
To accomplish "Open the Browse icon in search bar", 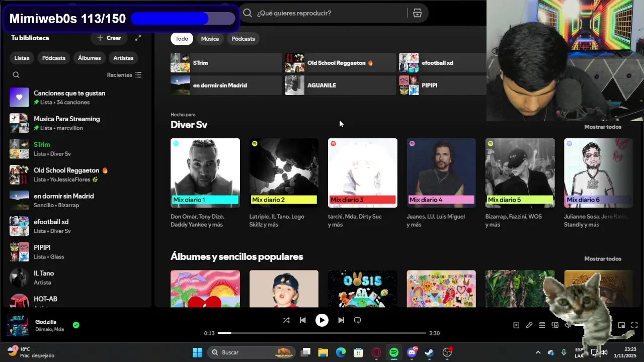I will (417, 13).
